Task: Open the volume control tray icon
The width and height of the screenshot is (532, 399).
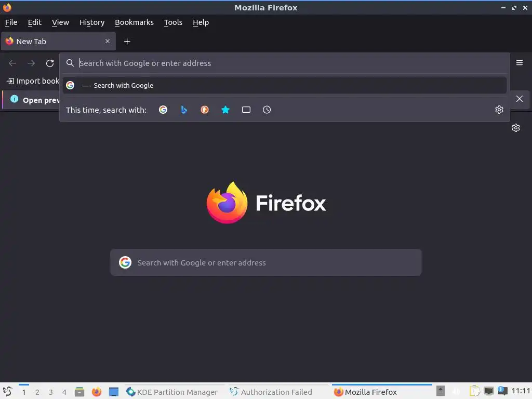Action: click(456, 392)
